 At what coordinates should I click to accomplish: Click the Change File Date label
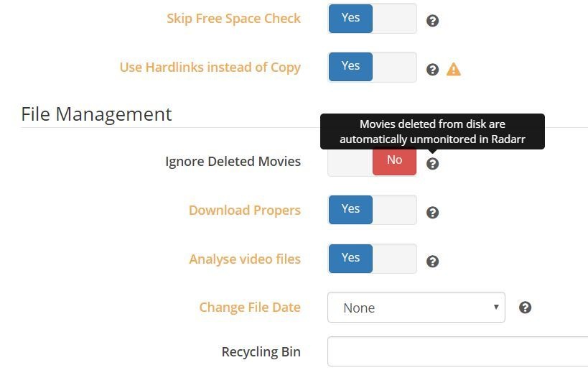click(249, 308)
